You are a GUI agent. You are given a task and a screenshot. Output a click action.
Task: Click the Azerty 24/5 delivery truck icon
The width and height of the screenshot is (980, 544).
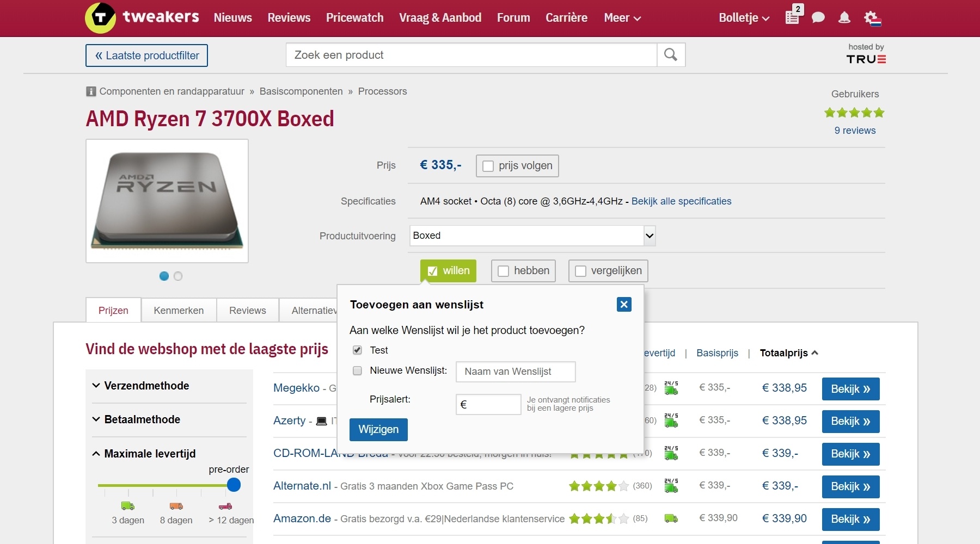coord(671,421)
